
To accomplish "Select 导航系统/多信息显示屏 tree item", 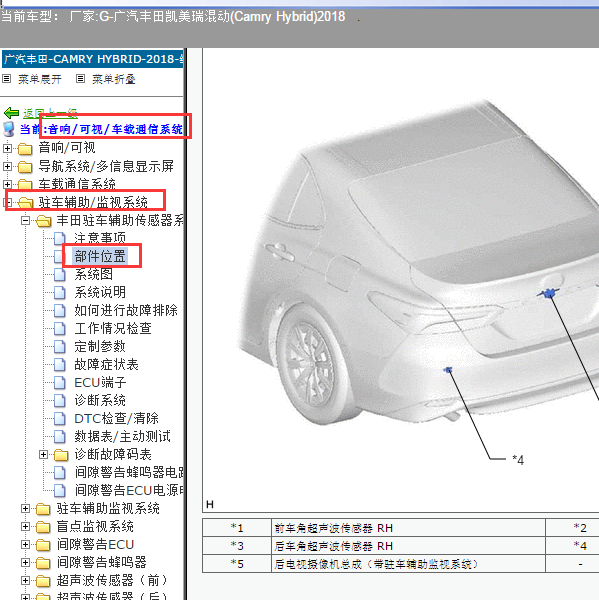I will [106, 166].
